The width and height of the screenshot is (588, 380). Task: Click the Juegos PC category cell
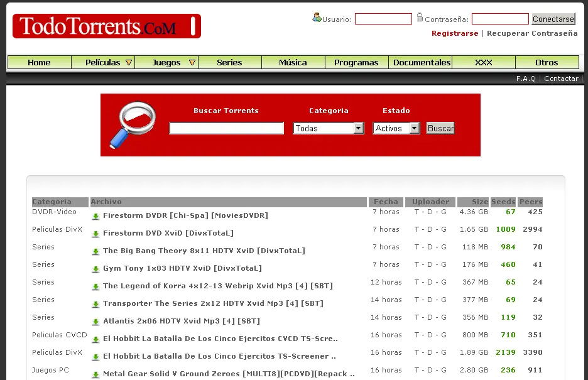(51, 370)
